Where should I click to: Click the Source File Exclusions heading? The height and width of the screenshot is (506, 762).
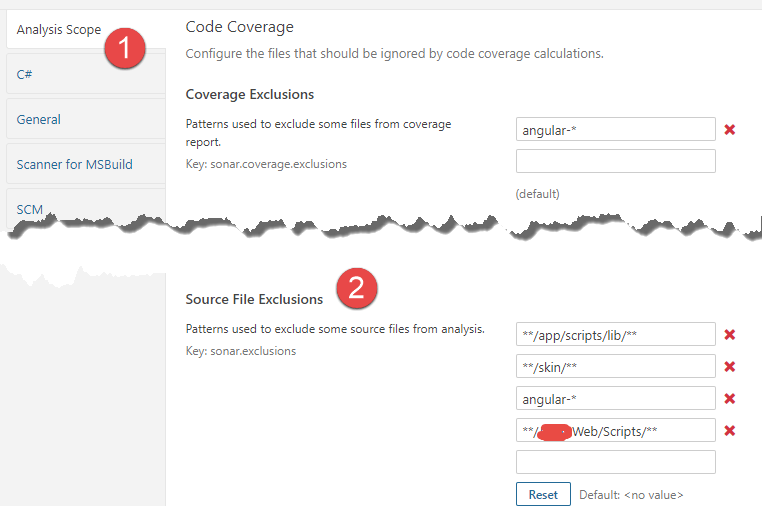point(254,299)
